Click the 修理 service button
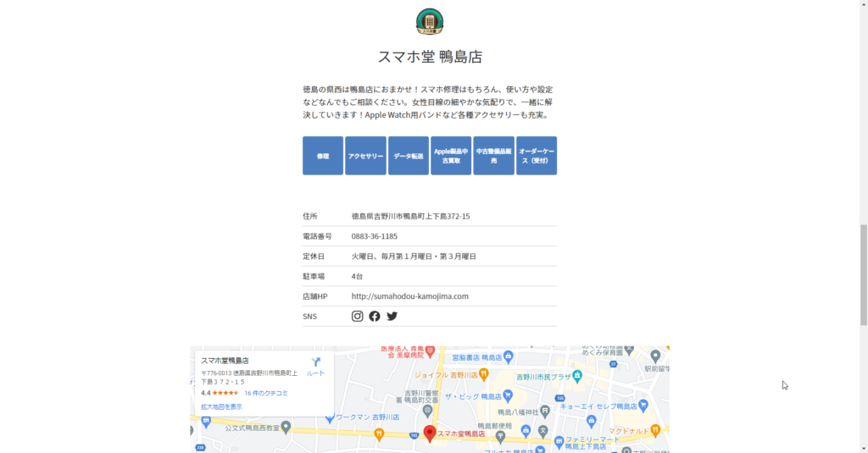Viewport: 868px width, 453px height. (323, 156)
